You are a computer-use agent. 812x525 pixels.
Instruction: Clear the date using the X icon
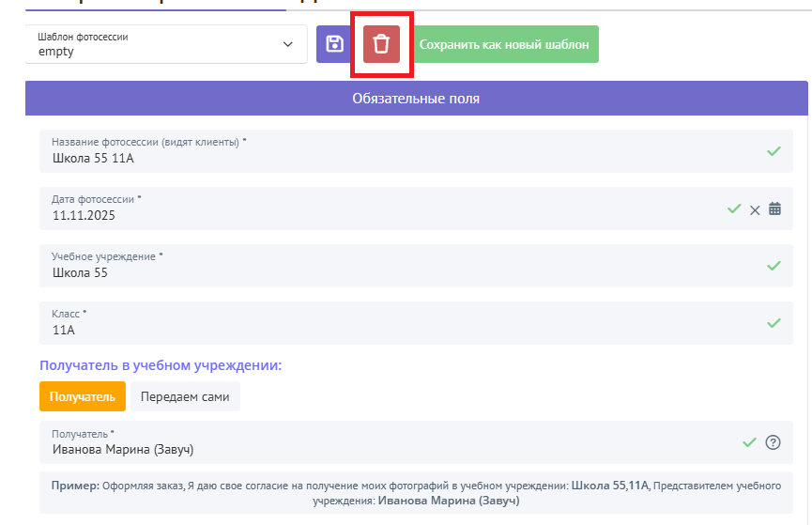tap(755, 209)
